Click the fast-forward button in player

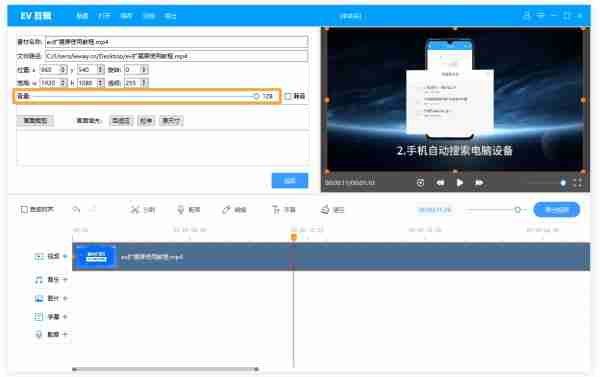tap(479, 183)
